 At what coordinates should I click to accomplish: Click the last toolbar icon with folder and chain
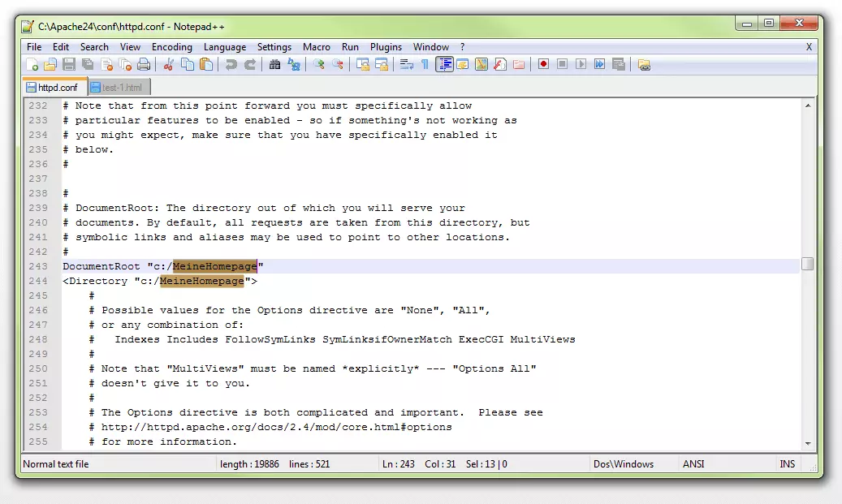(644, 64)
